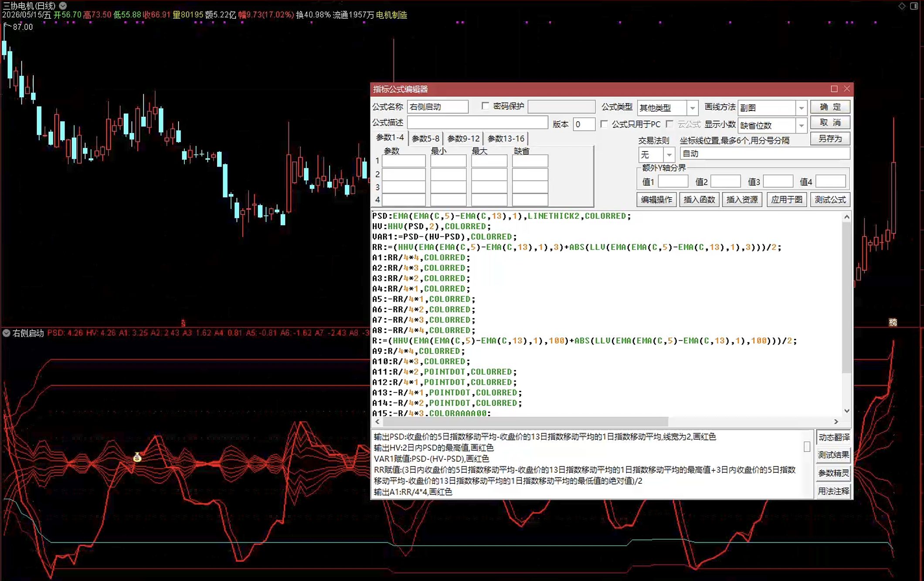
Task: Click the 密码保护 password field
Action: click(561, 107)
